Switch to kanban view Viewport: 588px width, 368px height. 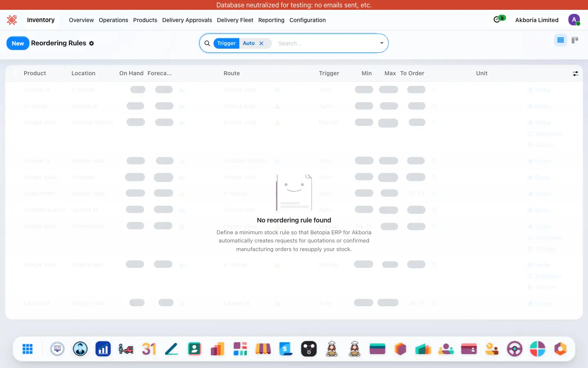(575, 40)
